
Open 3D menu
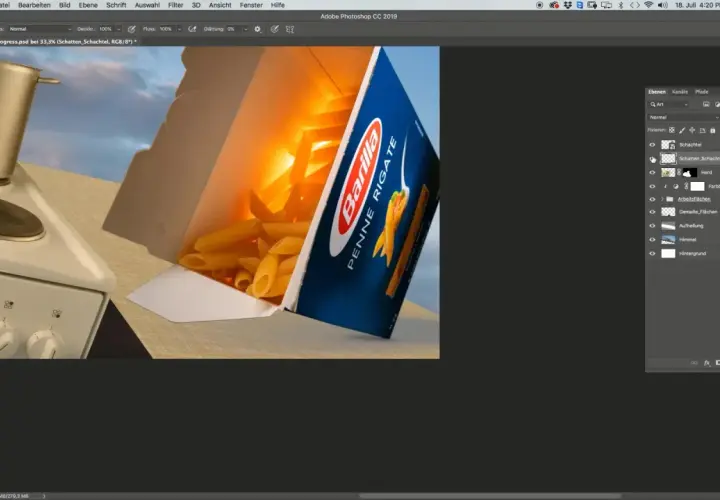(x=196, y=5)
